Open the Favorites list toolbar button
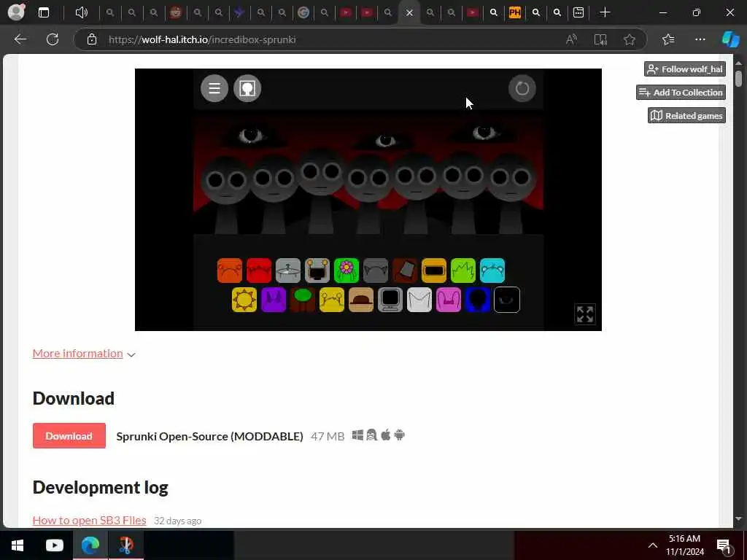Screen dimensions: 747x560 click(668, 39)
